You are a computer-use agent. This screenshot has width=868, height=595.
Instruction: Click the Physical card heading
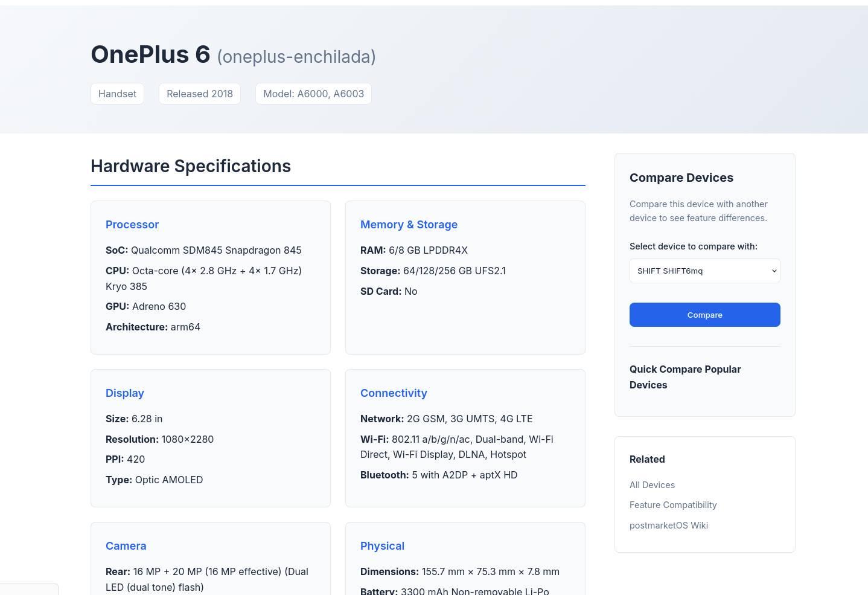pyautogui.click(x=382, y=546)
